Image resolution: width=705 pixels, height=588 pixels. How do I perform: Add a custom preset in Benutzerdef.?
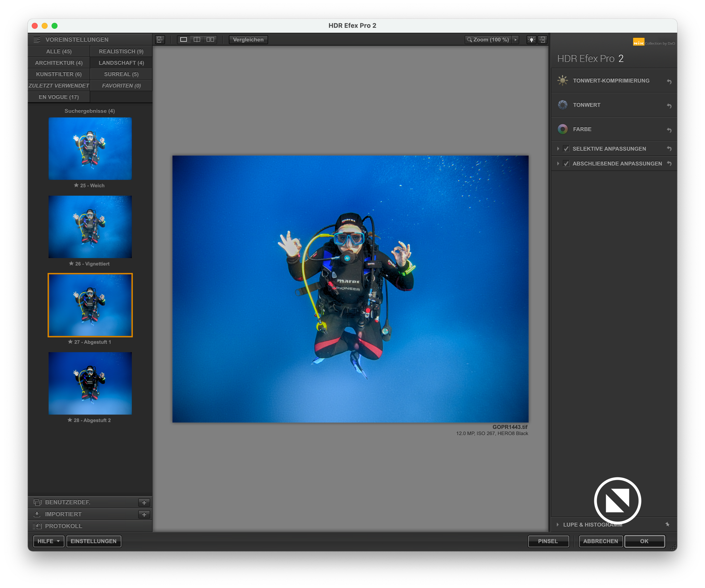[x=144, y=502]
